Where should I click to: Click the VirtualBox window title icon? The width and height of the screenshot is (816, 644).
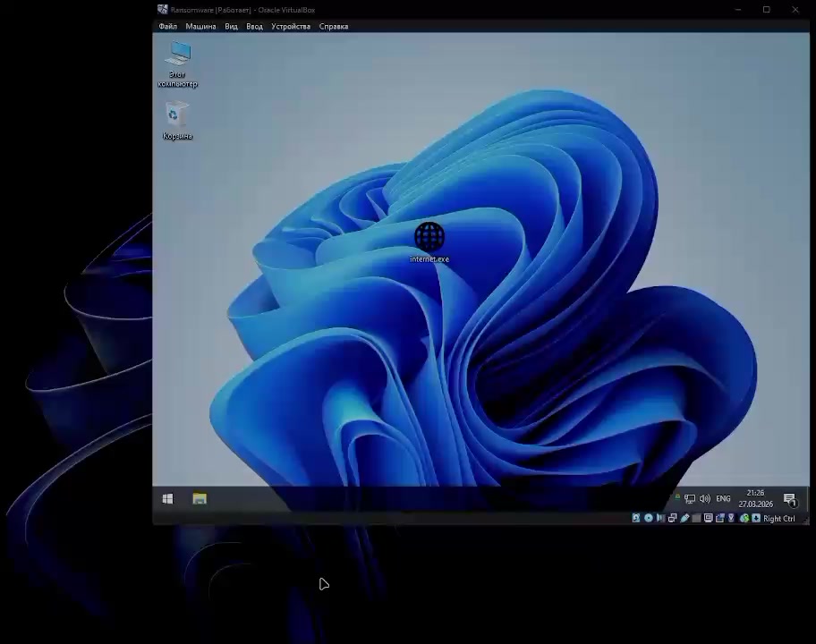click(x=163, y=9)
